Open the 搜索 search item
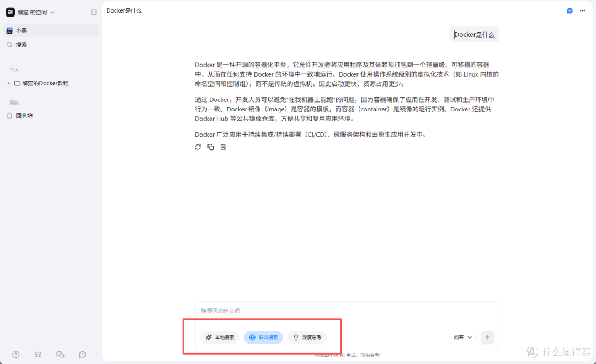The image size is (596, 364). point(51,45)
